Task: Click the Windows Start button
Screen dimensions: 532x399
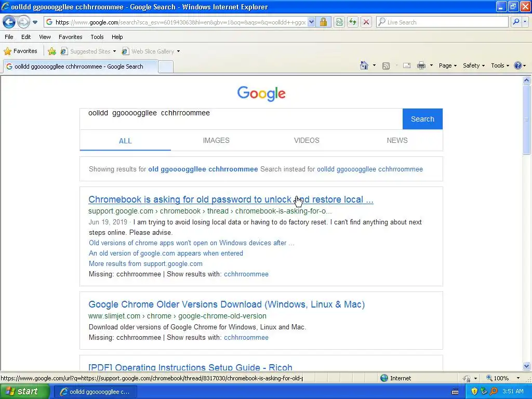Action: pos(24,392)
